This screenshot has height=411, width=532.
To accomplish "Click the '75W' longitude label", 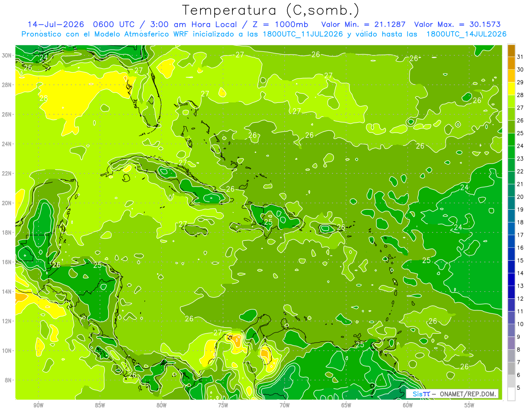I will [223, 405].
